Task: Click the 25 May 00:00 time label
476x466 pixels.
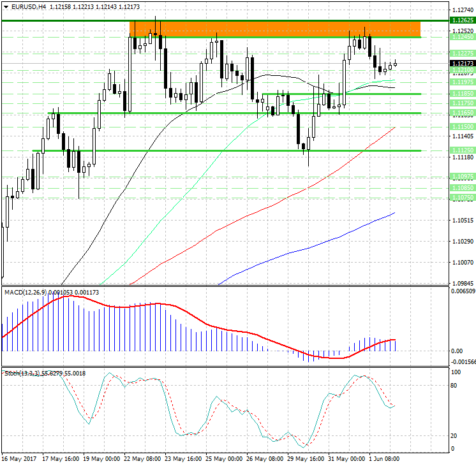Action: point(223,459)
